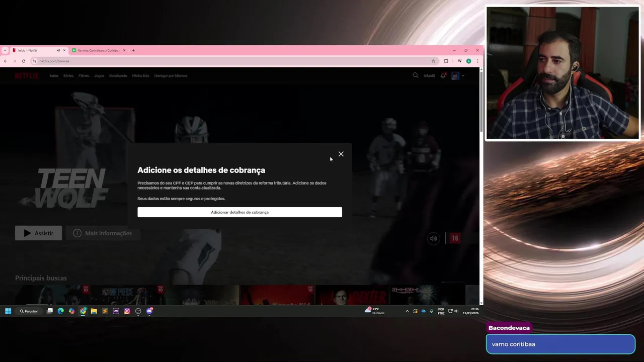Open the Filmes menu item
Screen dimensions: 644x362
coord(84,76)
